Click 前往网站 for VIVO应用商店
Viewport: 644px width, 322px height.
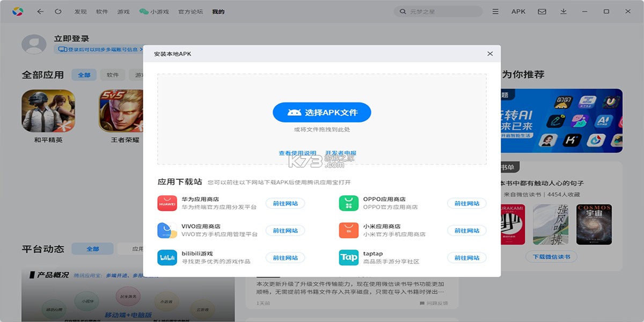point(286,231)
